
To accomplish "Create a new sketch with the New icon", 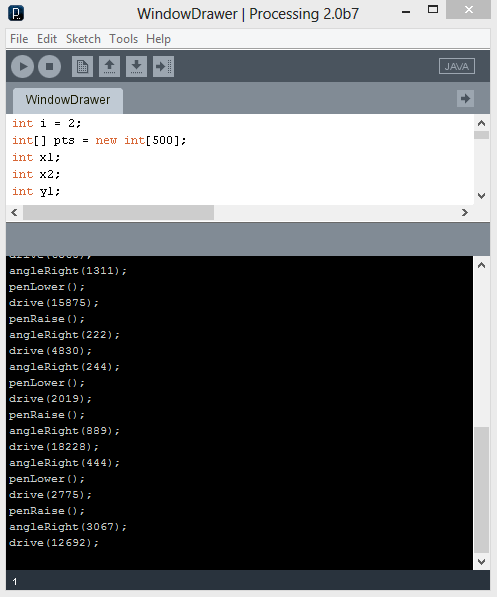I will click(x=83, y=67).
